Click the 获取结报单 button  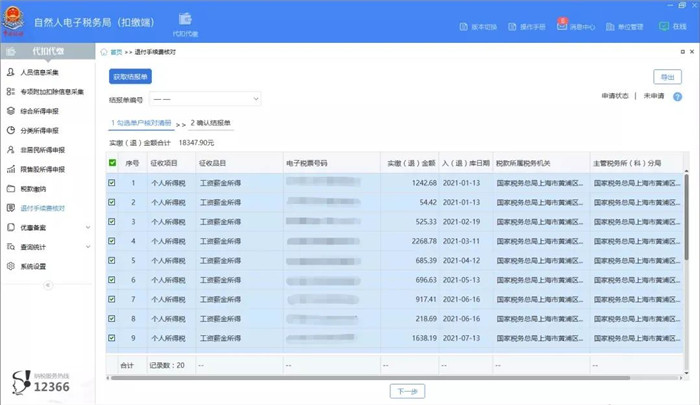[x=130, y=76]
